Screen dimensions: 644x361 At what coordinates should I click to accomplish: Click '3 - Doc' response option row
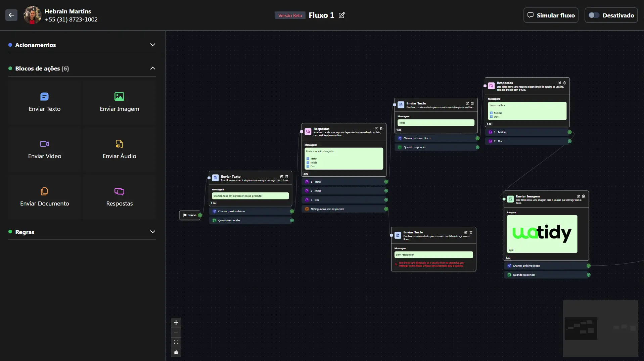coord(344,200)
